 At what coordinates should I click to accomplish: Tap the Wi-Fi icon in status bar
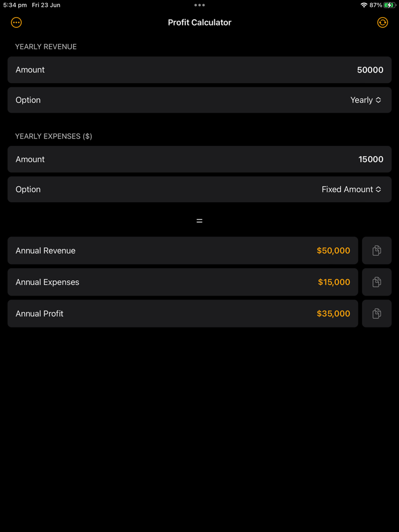pyautogui.click(x=364, y=5)
